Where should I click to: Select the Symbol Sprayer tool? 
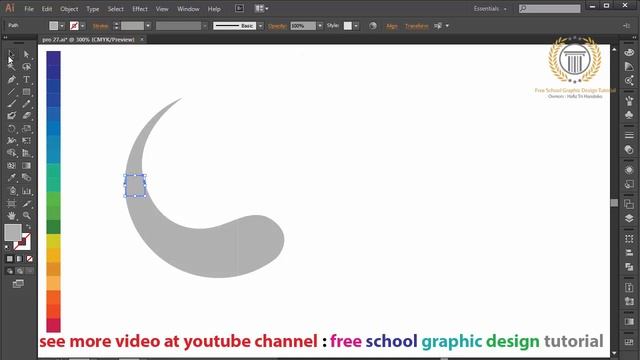pos(11,191)
